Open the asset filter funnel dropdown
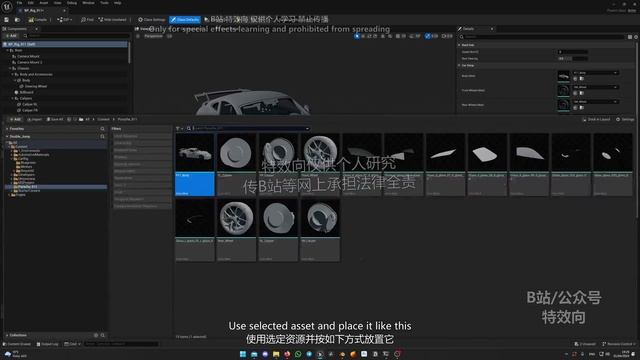Viewport: 640px width, 360px height. point(179,129)
